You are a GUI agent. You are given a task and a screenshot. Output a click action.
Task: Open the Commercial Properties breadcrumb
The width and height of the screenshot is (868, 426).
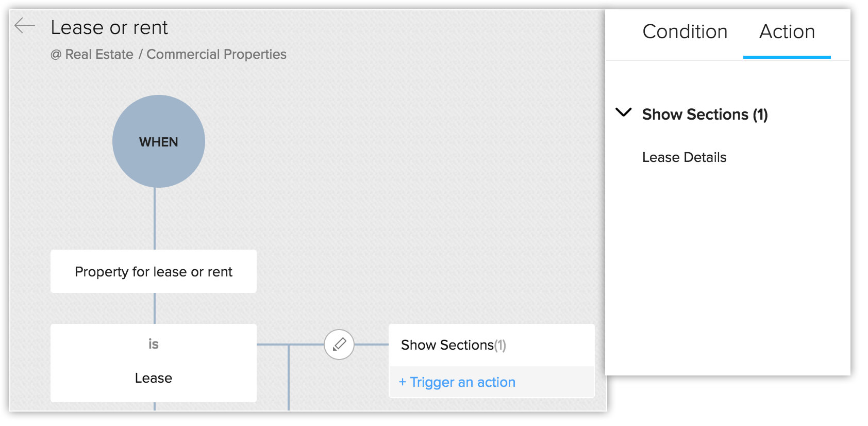[216, 55]
